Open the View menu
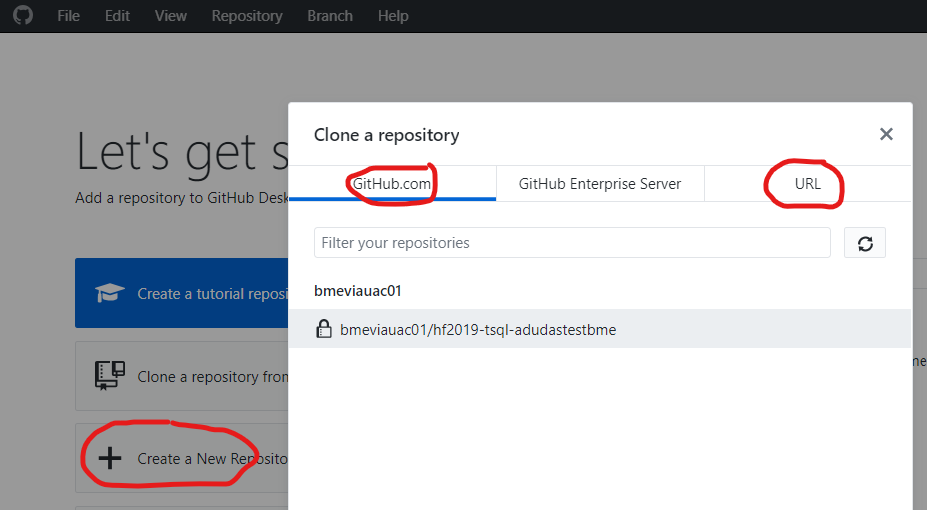The image size is (927, 510). (171, 16)
